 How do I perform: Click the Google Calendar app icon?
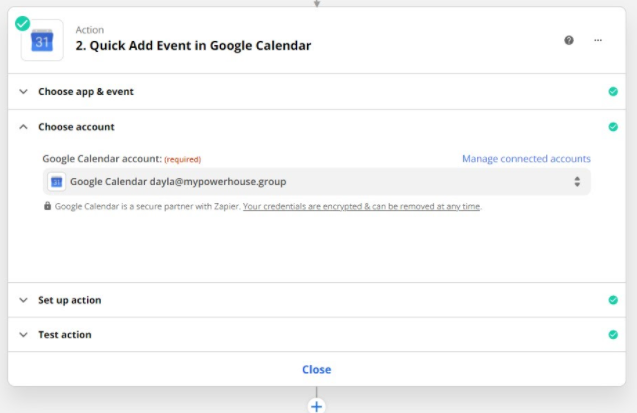point(42,41)
